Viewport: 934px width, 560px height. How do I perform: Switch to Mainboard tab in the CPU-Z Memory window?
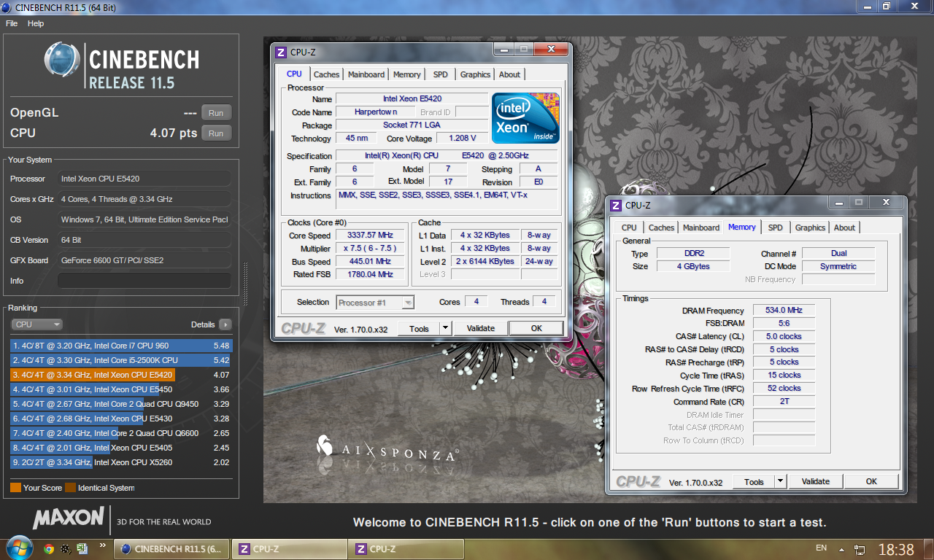click(x=701, y=227)
